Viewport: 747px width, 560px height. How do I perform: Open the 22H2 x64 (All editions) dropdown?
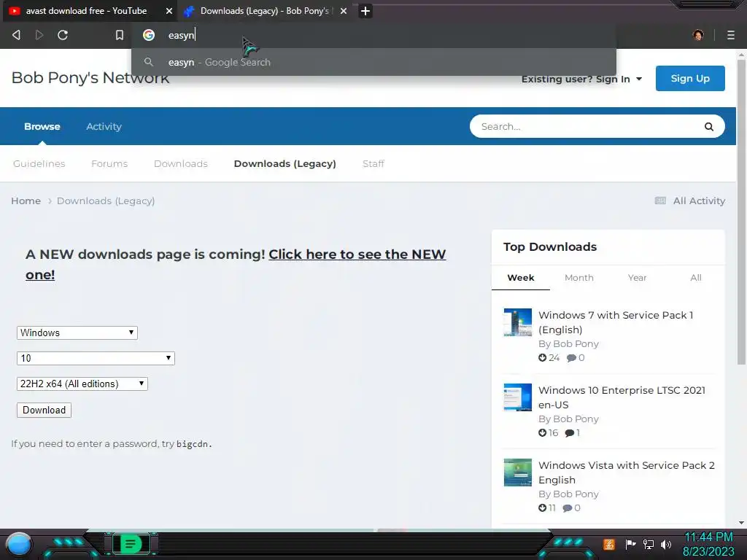[82, 384]
